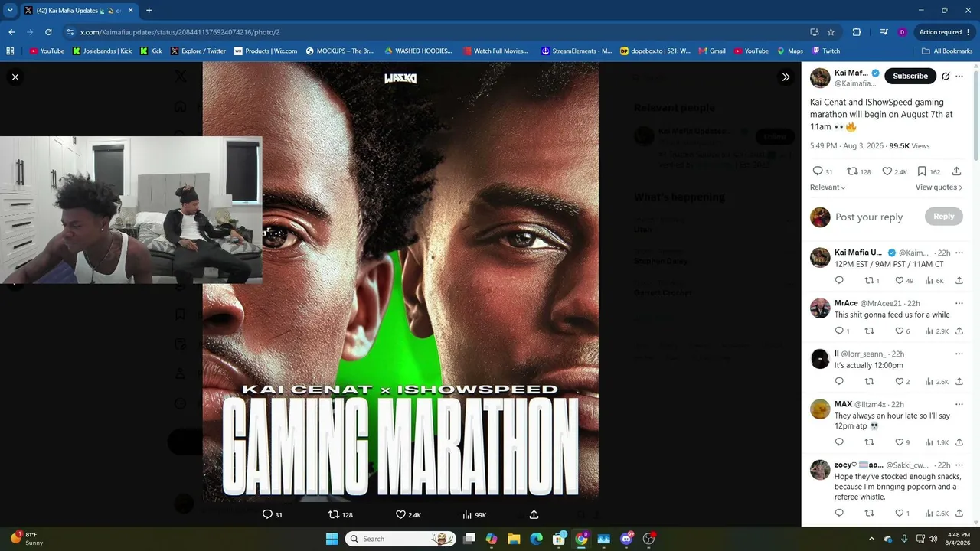Open the YouTube bookmark next to Josiebandss
Screen dimensions: 980x551
47,51
